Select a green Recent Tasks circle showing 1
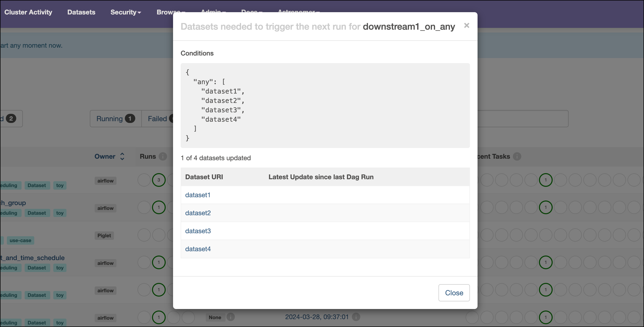 click(x=546, y=180)
